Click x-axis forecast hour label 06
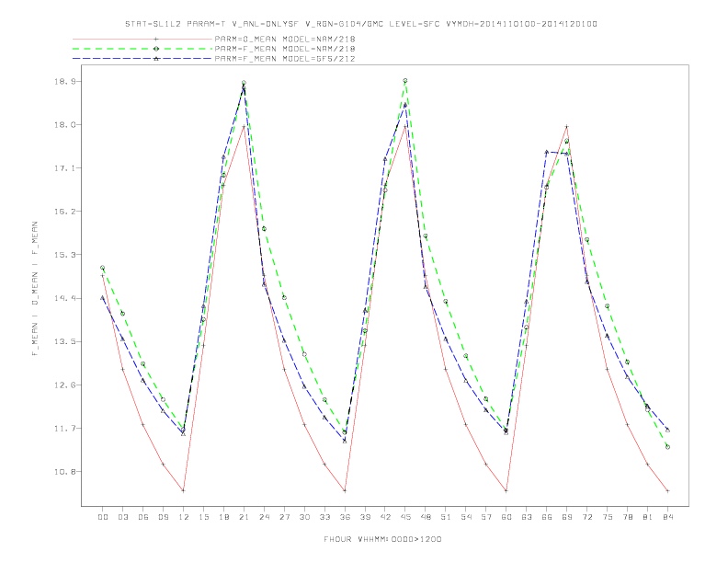 [x=143, y=517]
